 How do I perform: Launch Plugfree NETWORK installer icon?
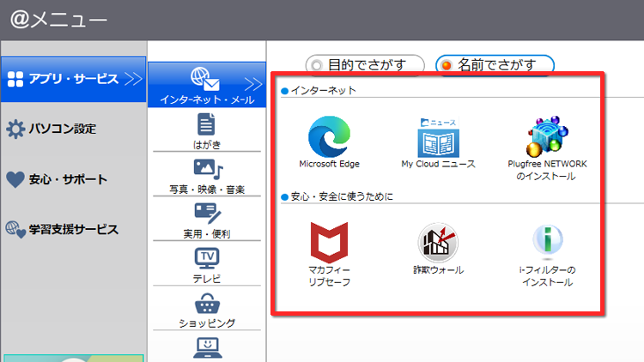click(x=548, y=136)
